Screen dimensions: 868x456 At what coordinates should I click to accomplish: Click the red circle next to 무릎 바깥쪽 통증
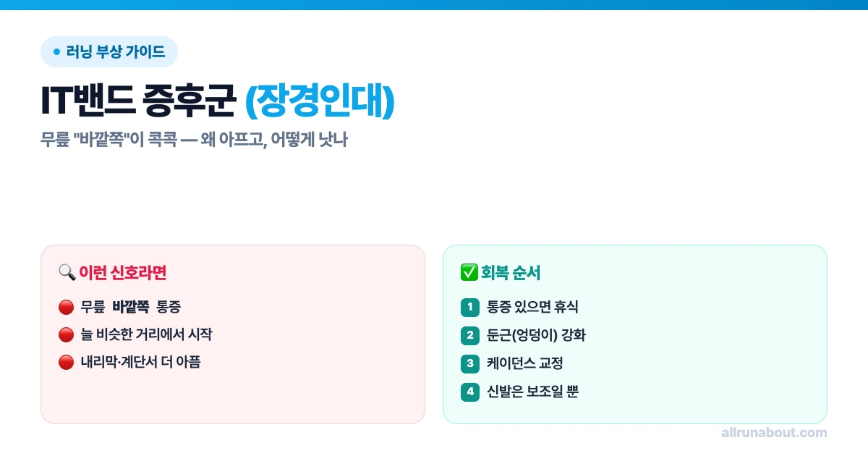(66, 307)
